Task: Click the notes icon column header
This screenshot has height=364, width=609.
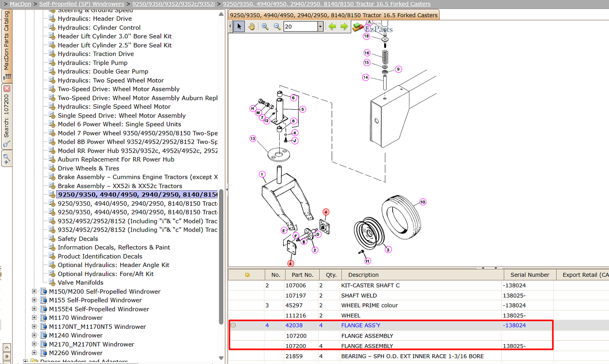Action: pos(247,275)
